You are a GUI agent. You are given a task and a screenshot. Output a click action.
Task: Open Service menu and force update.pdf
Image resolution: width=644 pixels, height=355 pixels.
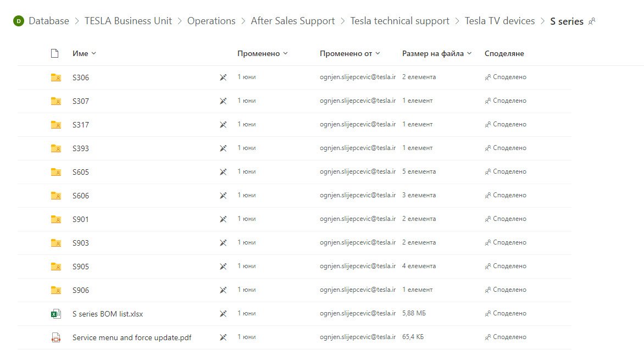(x=132, y=337)
